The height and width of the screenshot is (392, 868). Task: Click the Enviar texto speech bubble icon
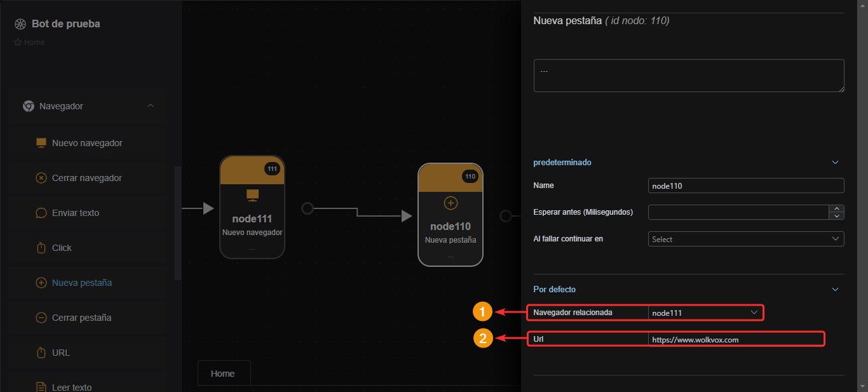(x=41, y=213)
